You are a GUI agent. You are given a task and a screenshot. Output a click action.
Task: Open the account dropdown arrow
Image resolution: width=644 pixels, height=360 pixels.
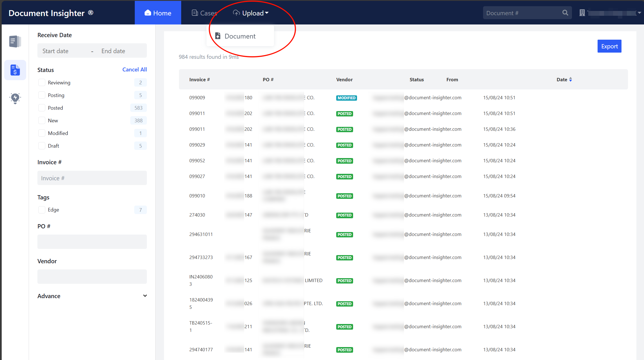[x=639, y=13]
